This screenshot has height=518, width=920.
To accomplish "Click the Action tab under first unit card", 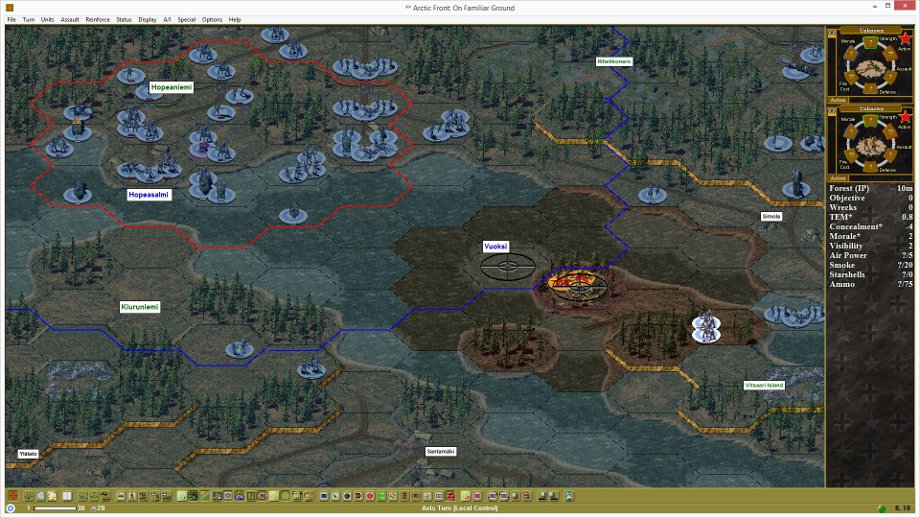I will 838,100.
